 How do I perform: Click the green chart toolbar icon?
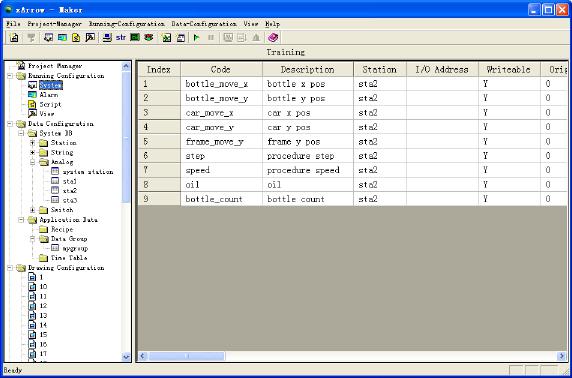click(167, 38)
